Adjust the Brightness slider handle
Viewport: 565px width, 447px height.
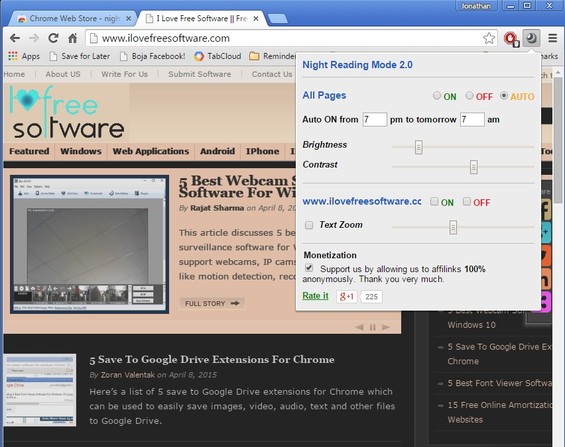(x=418, y=147)
